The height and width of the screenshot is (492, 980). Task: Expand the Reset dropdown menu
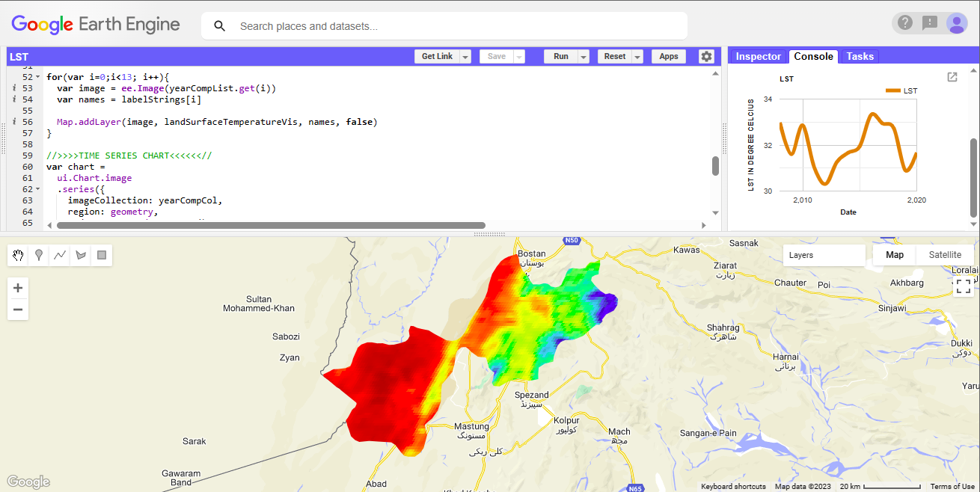click(x=637, y=56)
